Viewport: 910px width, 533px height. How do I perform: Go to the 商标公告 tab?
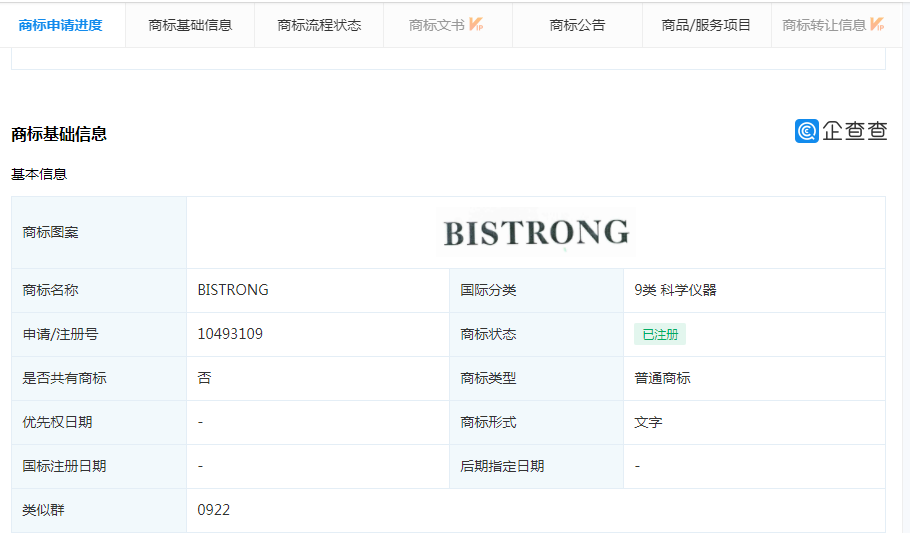point(577,25)
